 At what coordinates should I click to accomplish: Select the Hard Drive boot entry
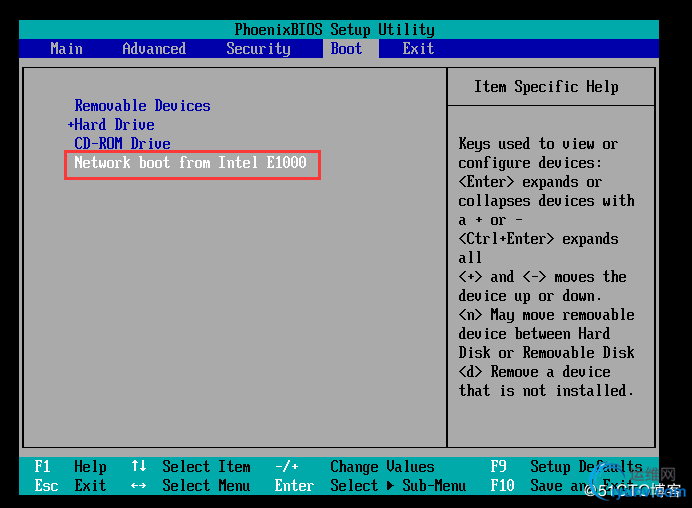point(114,124)
